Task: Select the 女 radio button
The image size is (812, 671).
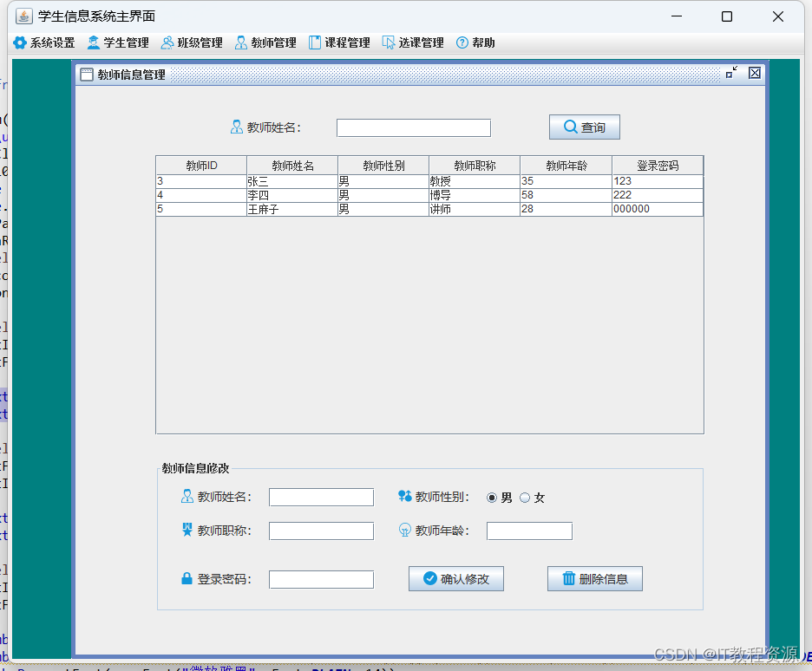Action: point(525,498)
